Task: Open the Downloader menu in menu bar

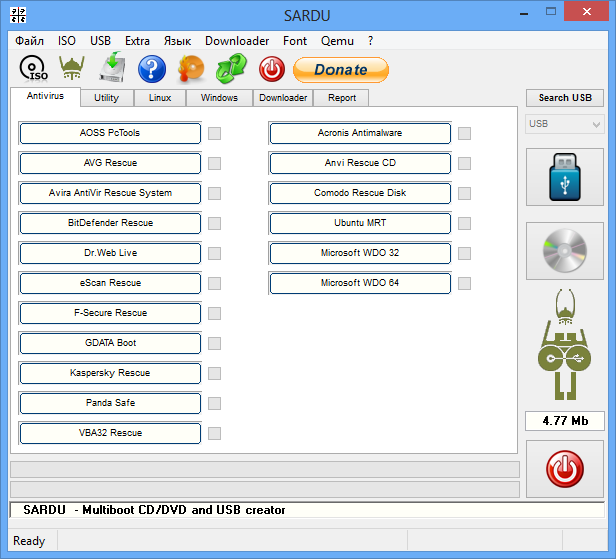Action: pos(237,41)
